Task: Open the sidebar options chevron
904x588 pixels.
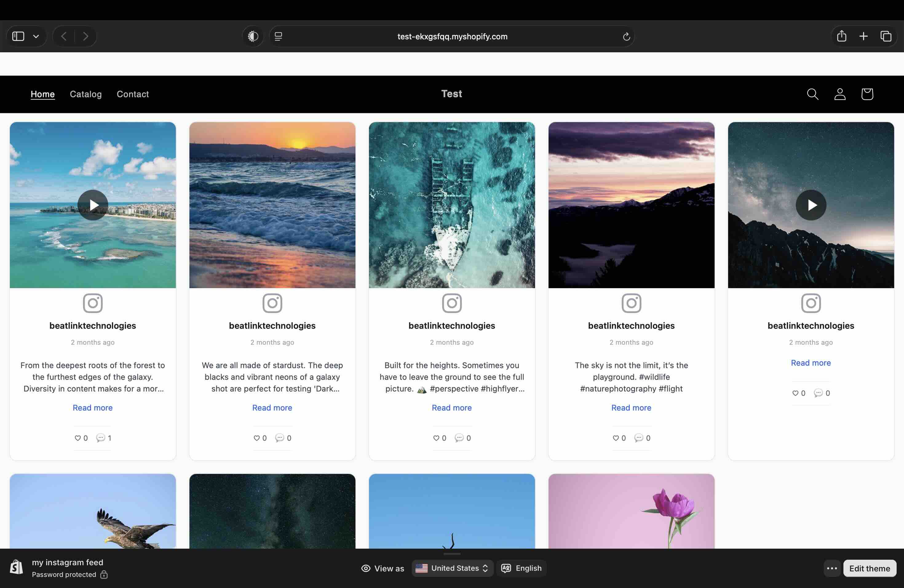Action: [36, 37]
